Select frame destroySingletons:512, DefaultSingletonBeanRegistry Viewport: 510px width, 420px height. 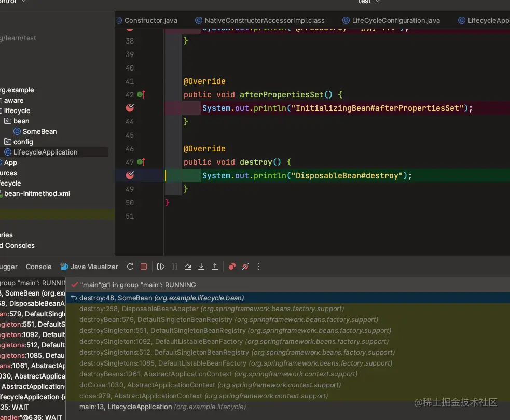click(x=288, y=353)
